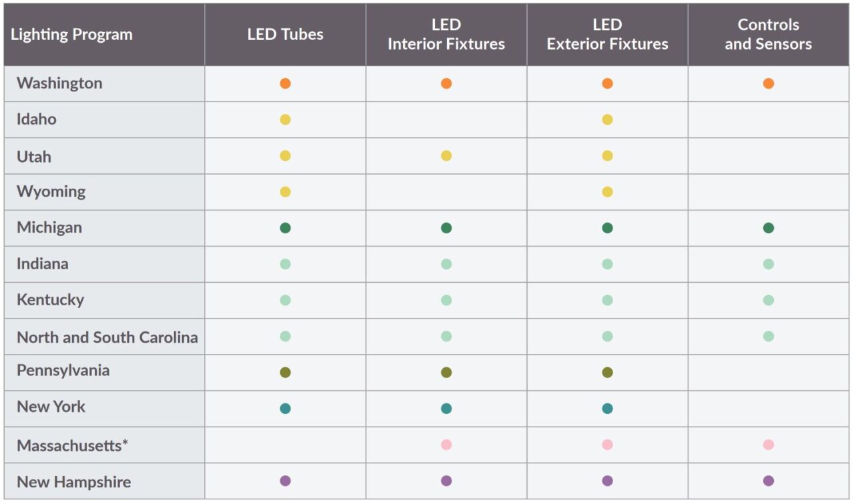The image size is (854, 504).
Task: Select the Wyoming row label
Action: 51,192
